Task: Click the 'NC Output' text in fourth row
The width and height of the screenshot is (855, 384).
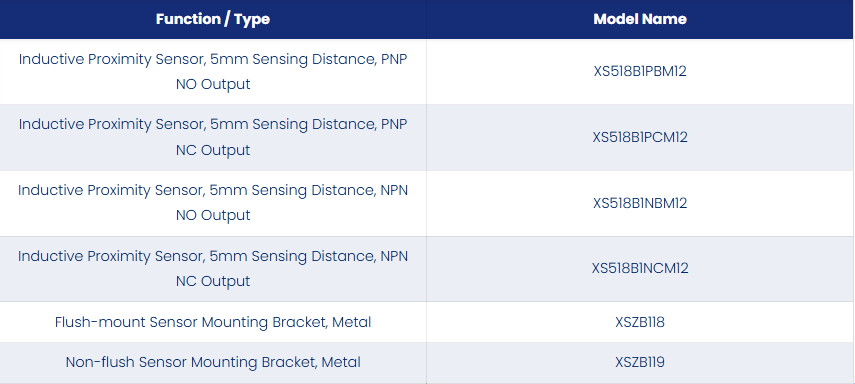Action: [x=213, y=281]
